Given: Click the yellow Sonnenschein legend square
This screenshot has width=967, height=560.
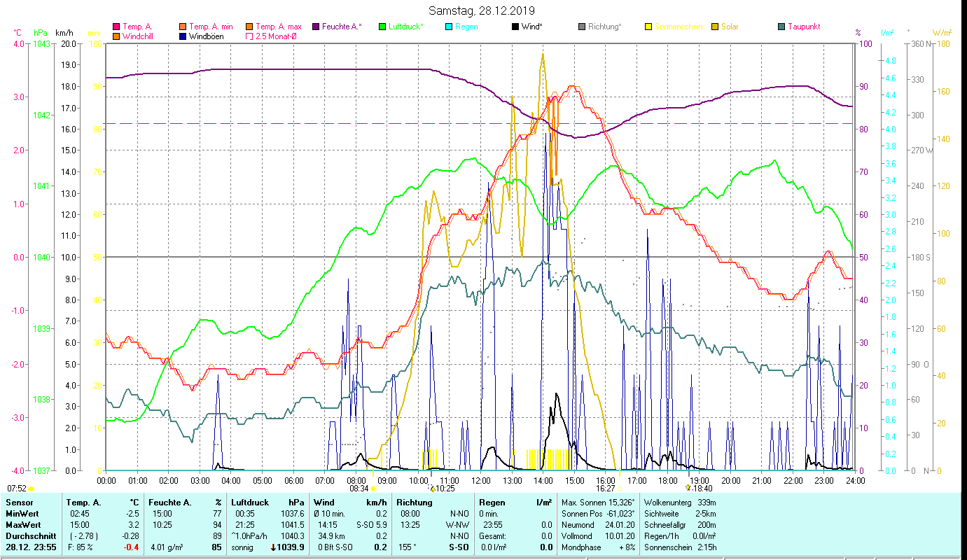Looking at the screenshot, I should tap(648, 27).
